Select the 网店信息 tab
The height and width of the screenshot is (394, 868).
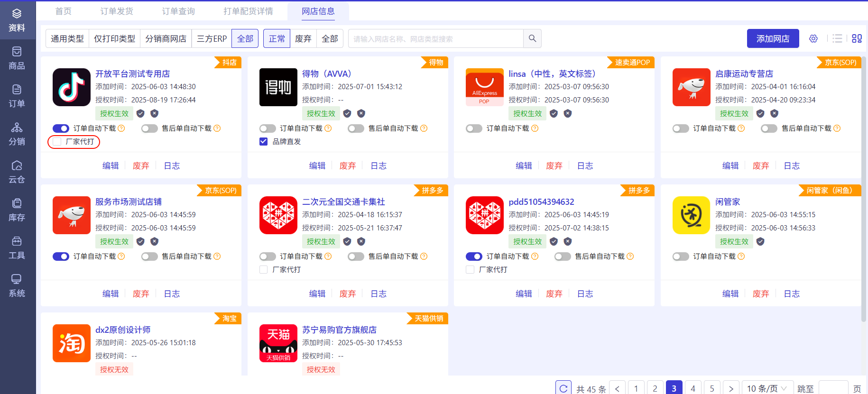coord(318,11)
